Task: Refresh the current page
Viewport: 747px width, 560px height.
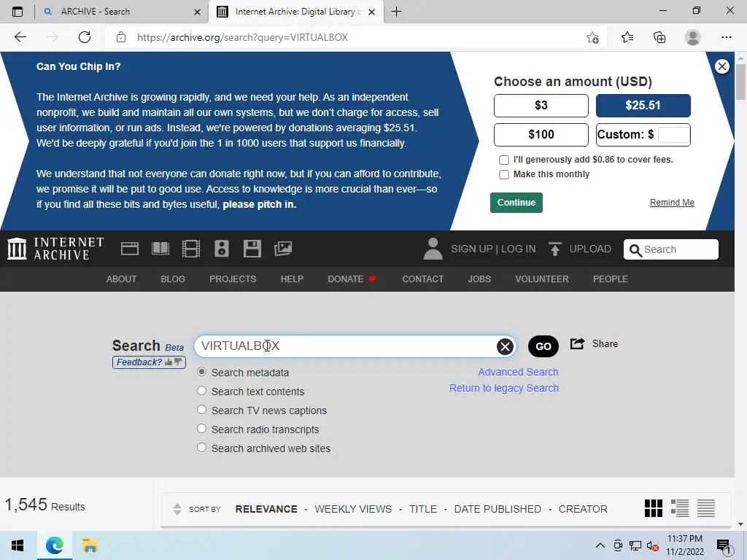Action: pos(85,37)
